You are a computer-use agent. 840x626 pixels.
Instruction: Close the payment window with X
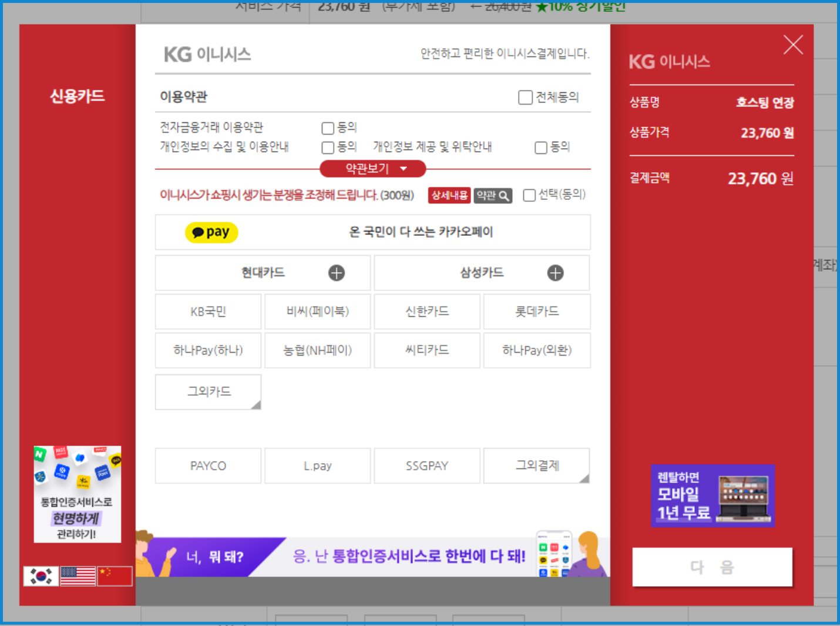tap(793, 45)
